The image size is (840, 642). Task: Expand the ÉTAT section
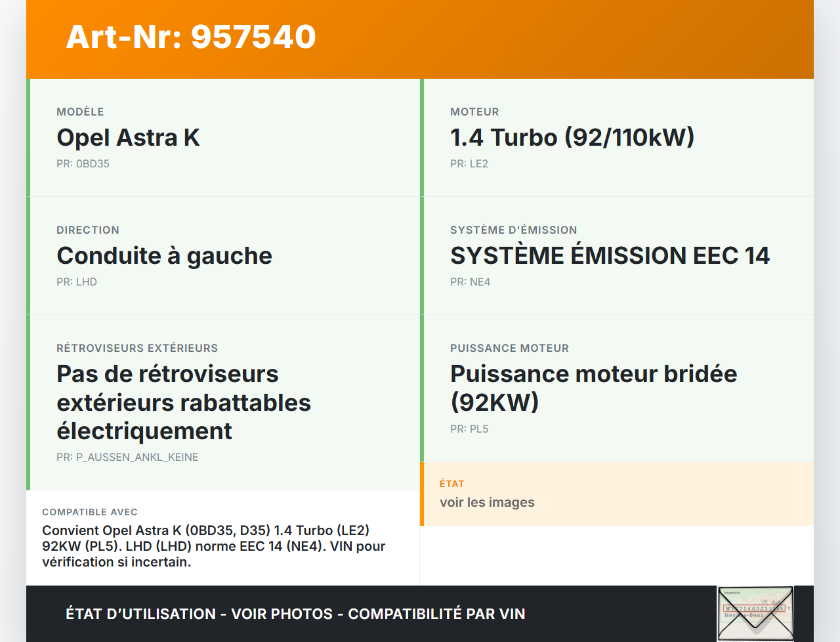pyautogui.click(x=451, y=484)
